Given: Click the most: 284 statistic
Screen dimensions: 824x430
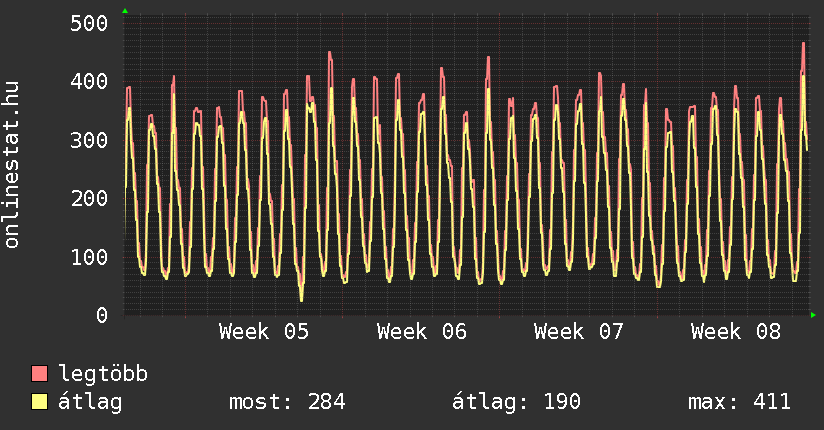Looking at the screenshot, I should click(x=287, y=402).
